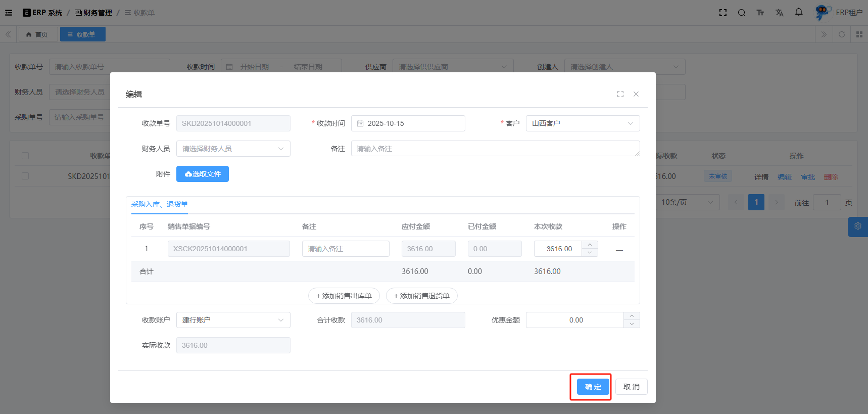Expand the 收款账户 dropdown showing 建行账户
Image resolution: width=868 pixels, height=414 pixels.
[233, 320]
